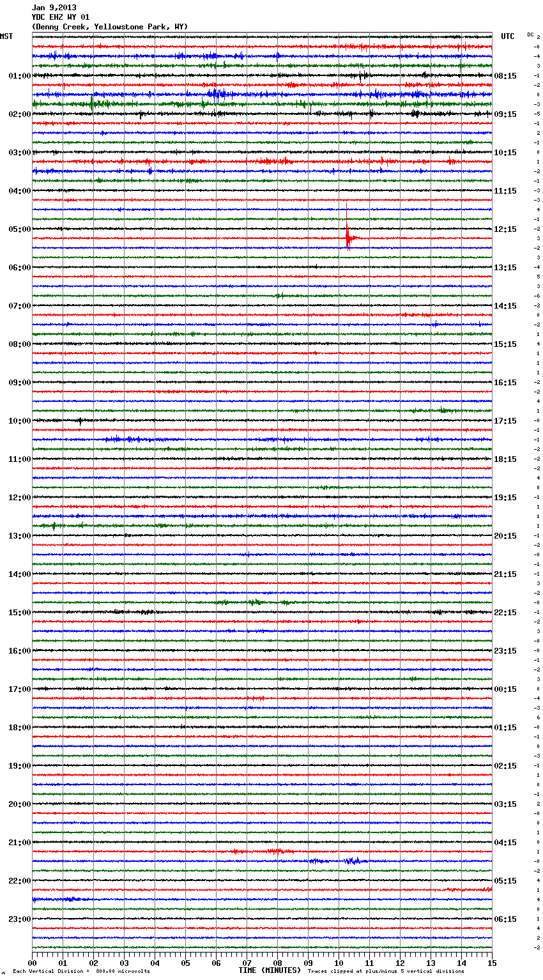
Task: Click 'Traces clipped at plus/minus 5 vertical divisions' note
Action: [386, 972]
